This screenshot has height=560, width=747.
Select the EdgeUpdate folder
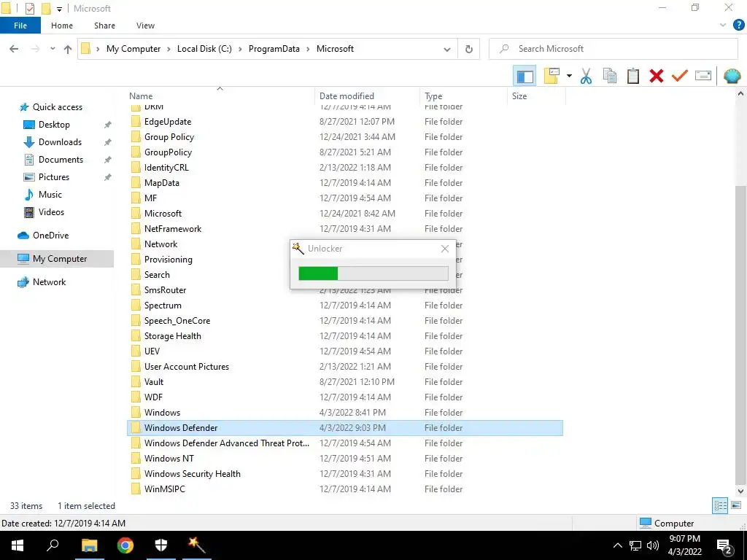[x=168, y=122]
